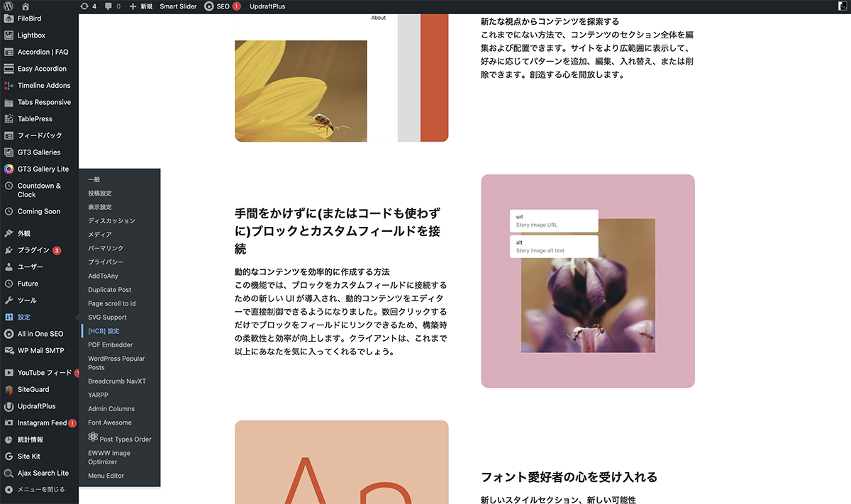Image resolution: width=851 pixels, height=504 pixels.
Task: Open the 新規 (new) menu in the admin bar
Action: tap(141, 6)
